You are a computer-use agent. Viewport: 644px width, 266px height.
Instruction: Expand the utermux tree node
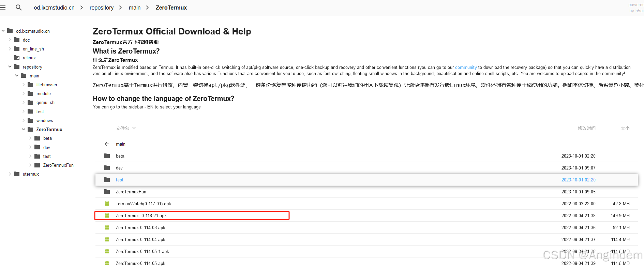pos(10,174)
